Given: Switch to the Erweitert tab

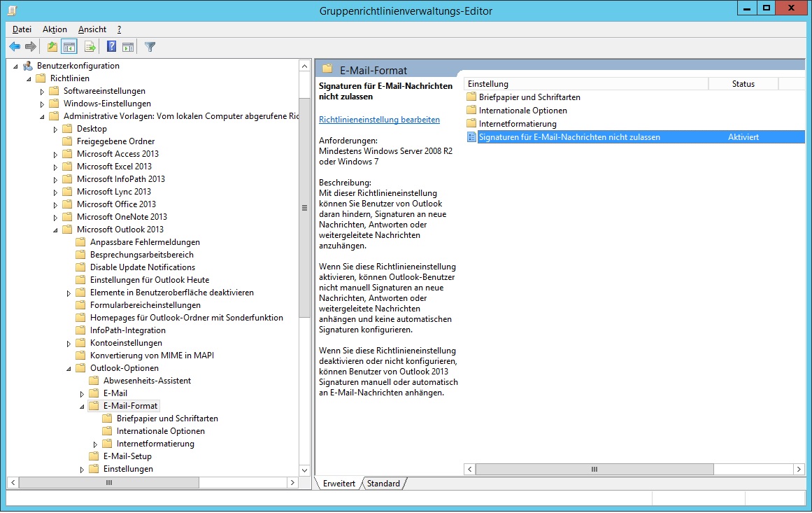Looking at the screenshot, I should coord(339,484).
